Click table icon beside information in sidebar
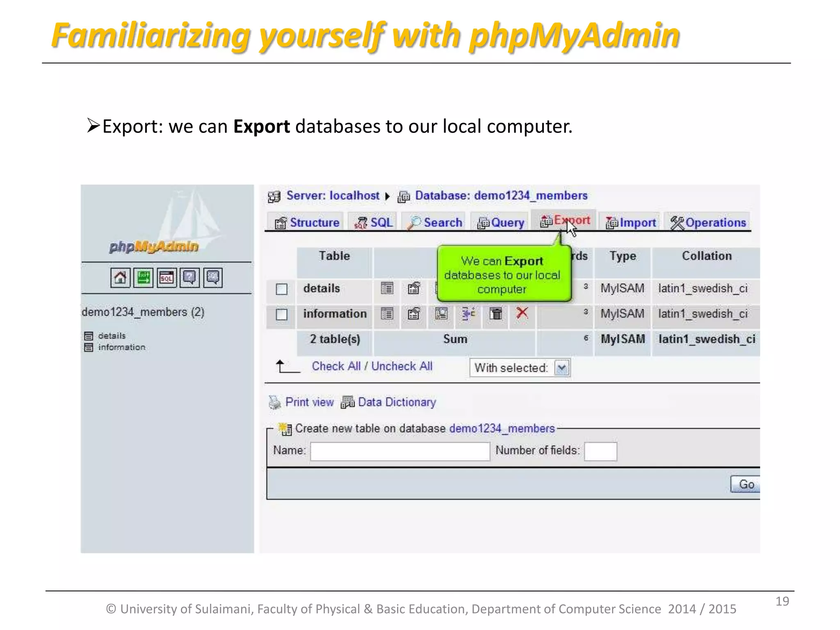 [x=89, y=347]
